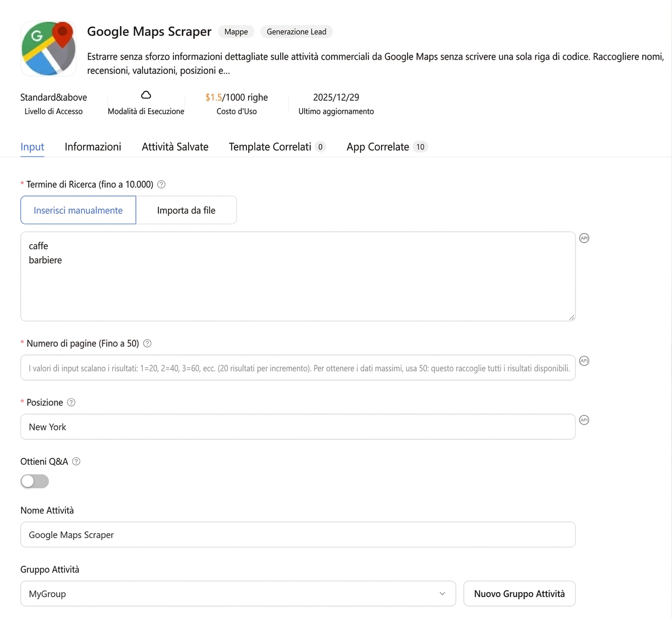Click the app description paragraph text

tap(376, 64)
